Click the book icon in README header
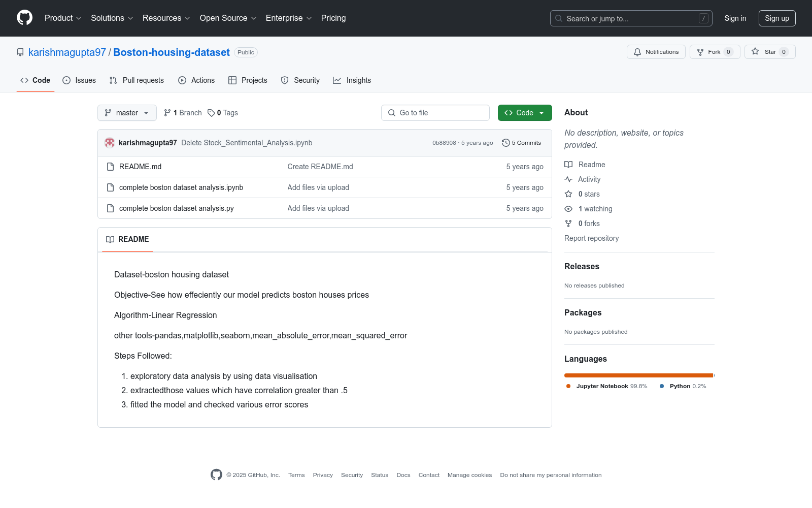 pyautogui.click(x=110, y=239)
